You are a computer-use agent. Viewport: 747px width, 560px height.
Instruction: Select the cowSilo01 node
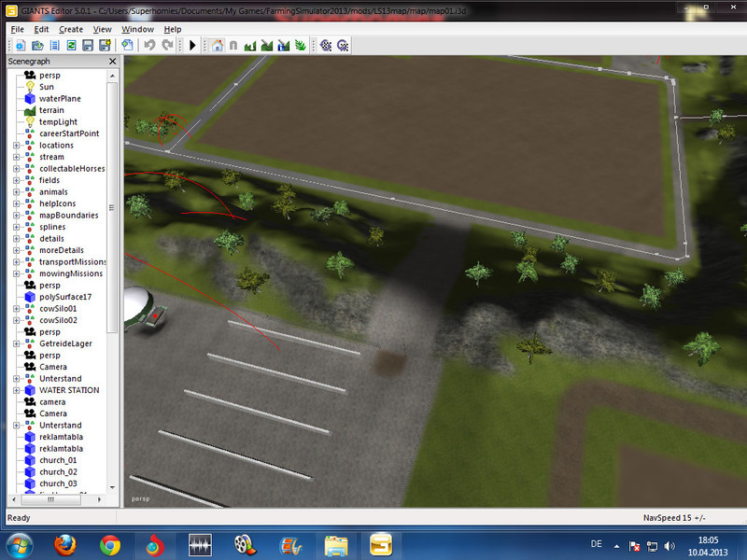point(58,309)
